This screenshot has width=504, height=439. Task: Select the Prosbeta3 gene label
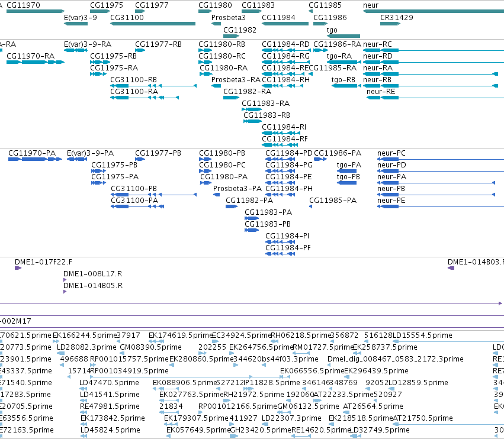[228, 17]
